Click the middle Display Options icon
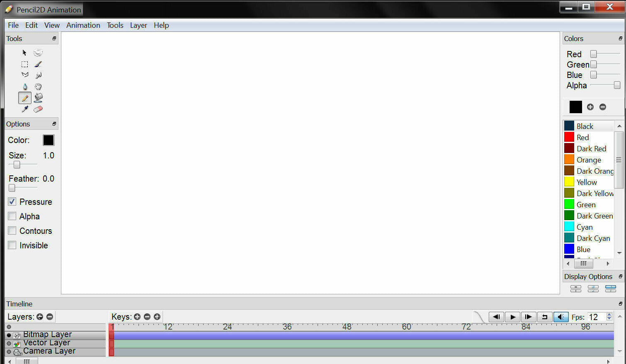This screenshot has width=626, height=364. click(x=593, y=289)
